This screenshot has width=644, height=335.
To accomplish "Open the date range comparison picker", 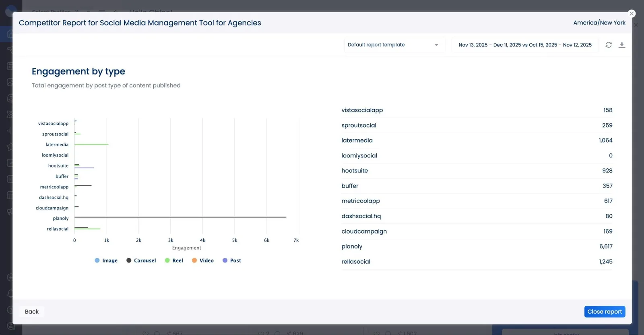I will [x=525, y=45].
